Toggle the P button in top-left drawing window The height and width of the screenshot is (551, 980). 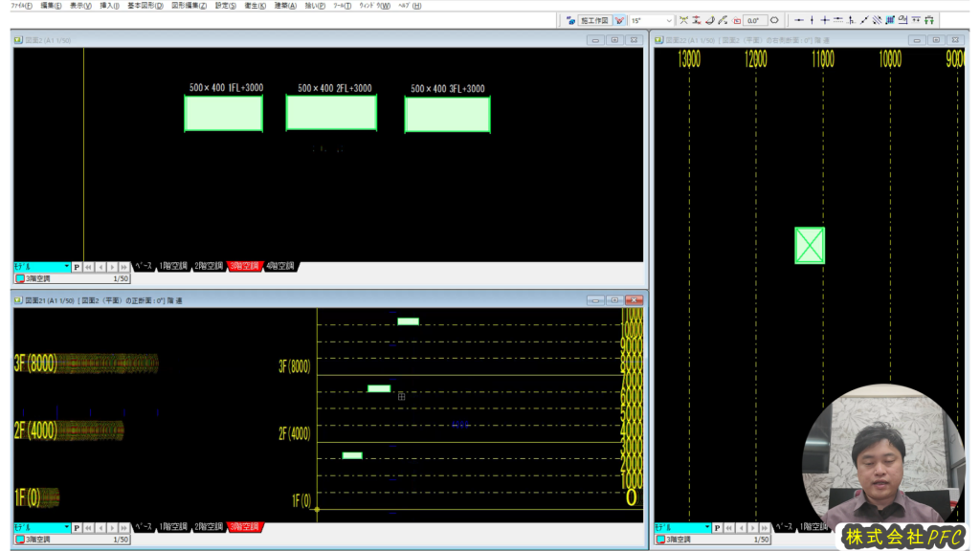[x=77, y=267]
